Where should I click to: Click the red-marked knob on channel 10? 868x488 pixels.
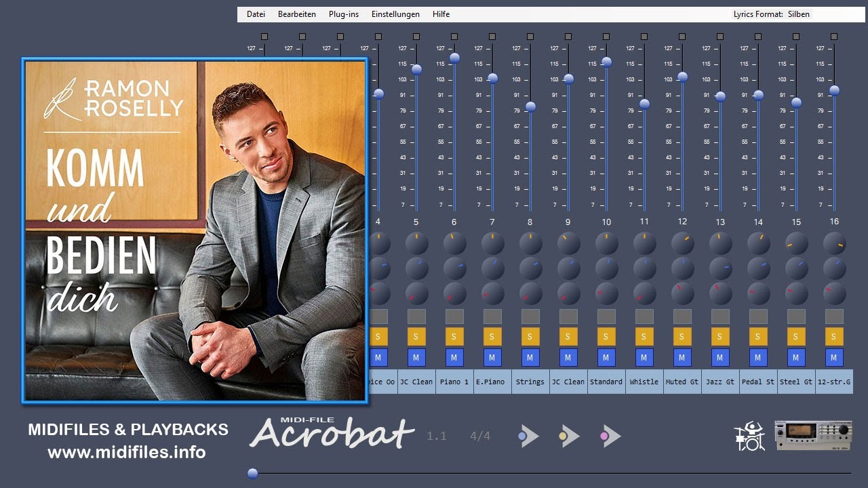click(606, 293)
